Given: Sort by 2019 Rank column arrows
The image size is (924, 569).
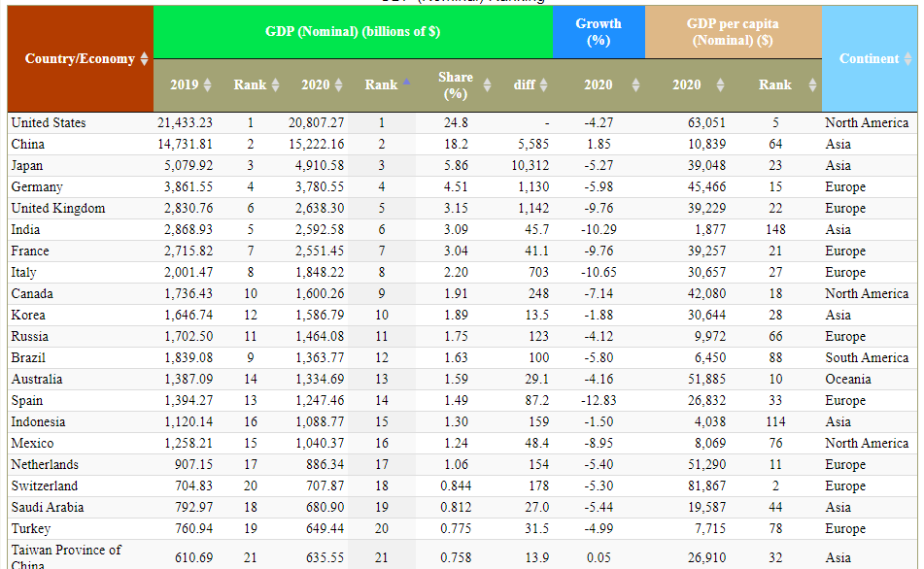Looking at the screenshot, I should pos(275,84).
